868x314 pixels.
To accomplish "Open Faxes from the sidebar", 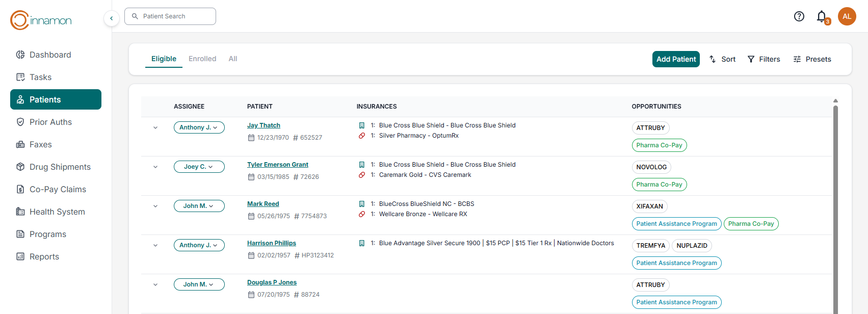I will [40, 144].
